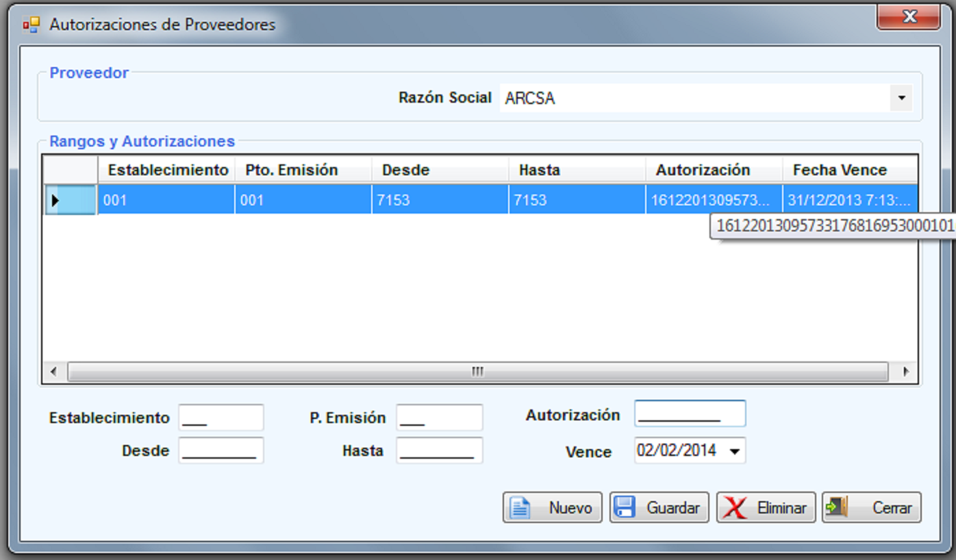
Task: Click the Nuevo button
Action: coord(553,507)
